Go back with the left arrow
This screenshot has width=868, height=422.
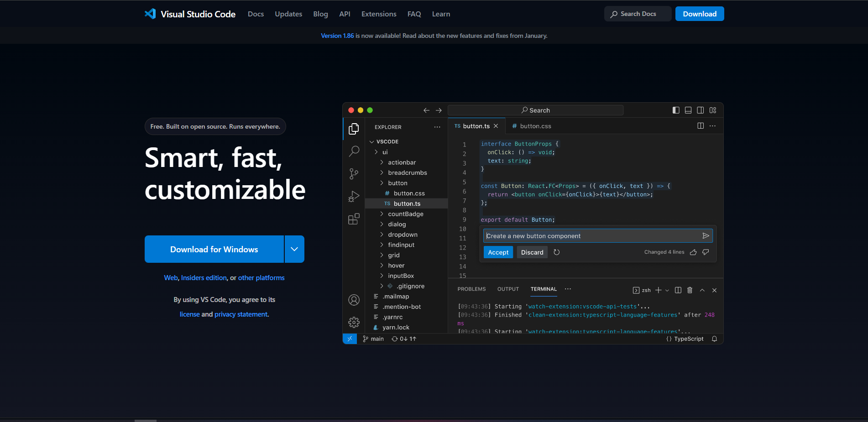pyautogui.click(x=426, y=110)
